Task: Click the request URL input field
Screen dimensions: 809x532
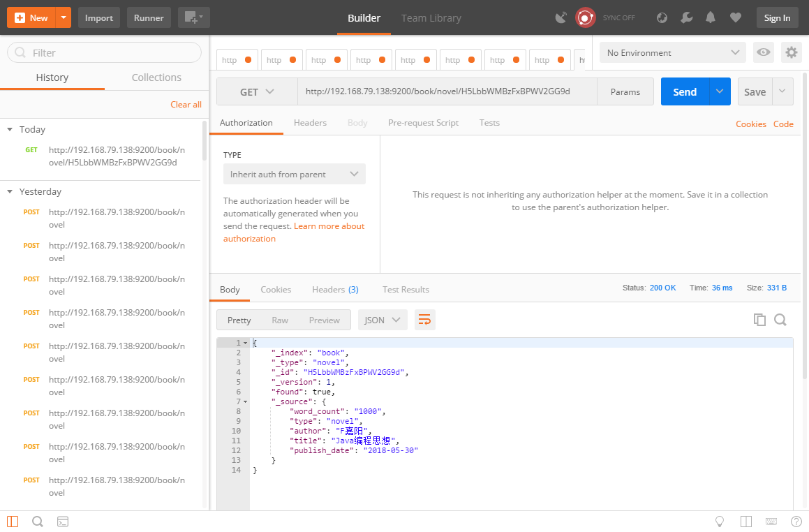Action: [x=447, y=91]
